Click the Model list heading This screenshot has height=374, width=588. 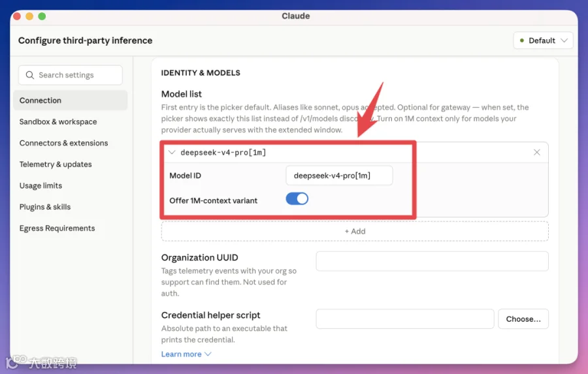click(x=182, y=94)
